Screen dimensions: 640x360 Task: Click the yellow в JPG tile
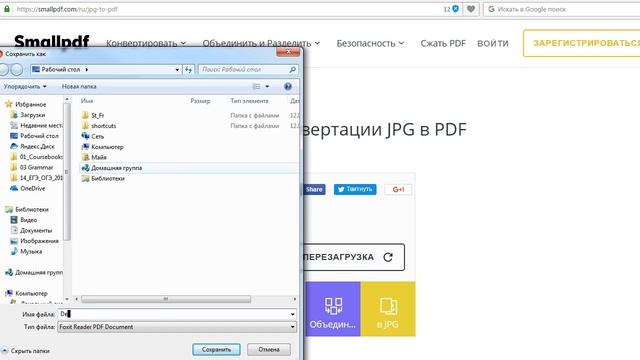pyautogui.click(x=388, y=309)
